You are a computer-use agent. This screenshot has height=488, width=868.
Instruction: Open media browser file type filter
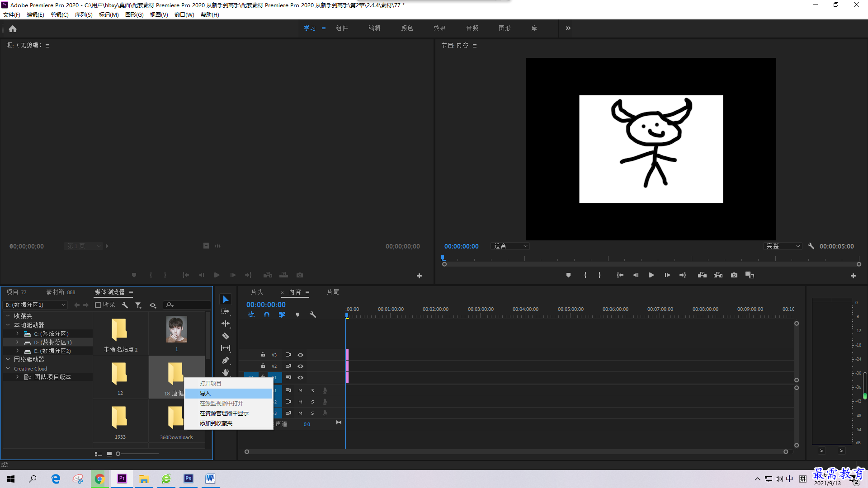tap(138, 305)
